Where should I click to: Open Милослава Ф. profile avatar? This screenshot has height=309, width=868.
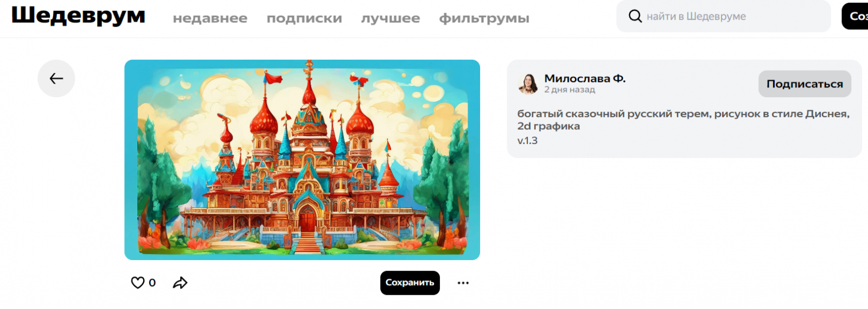tap(528, 84)
